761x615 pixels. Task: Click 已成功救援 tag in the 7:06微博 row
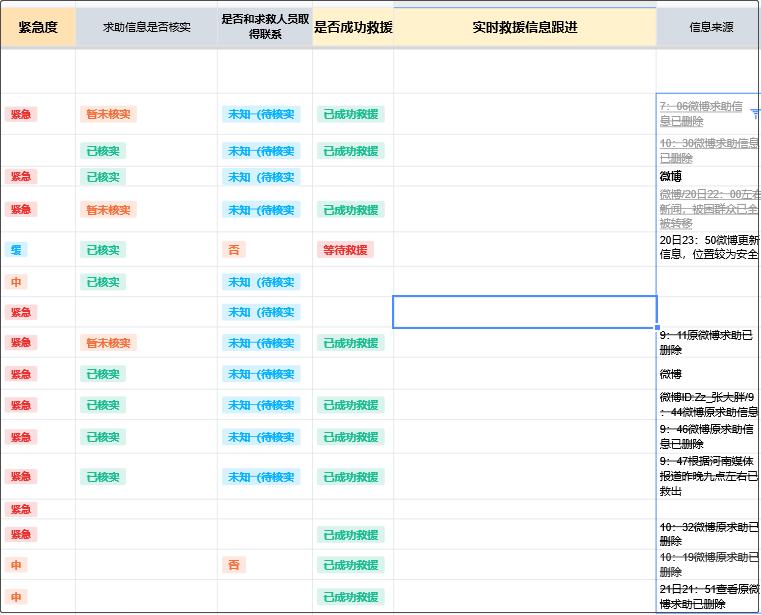pyautogui.click(x=351, y=114)
